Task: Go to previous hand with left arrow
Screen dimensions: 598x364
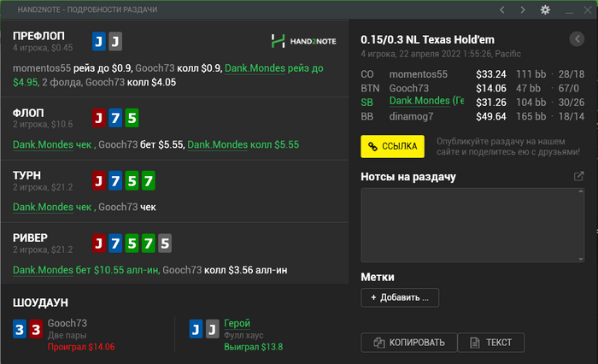Action: [502, 10]
